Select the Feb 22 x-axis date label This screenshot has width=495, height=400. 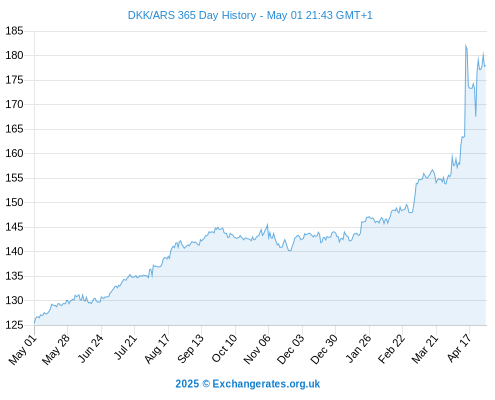pyautogui.click(x=391, y=349)
